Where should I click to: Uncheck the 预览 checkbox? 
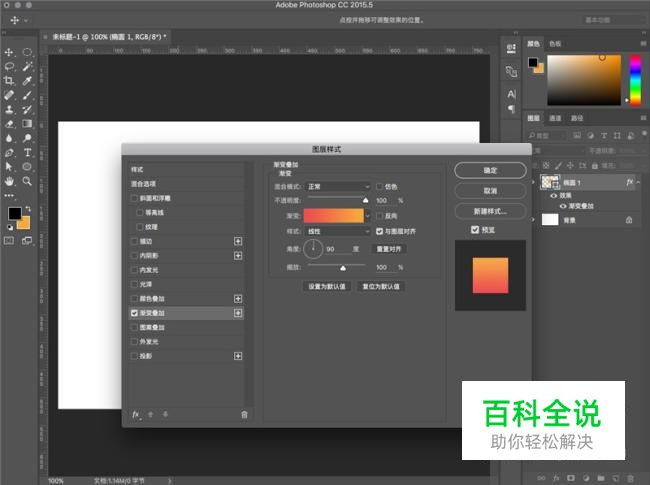pos(475,230)
